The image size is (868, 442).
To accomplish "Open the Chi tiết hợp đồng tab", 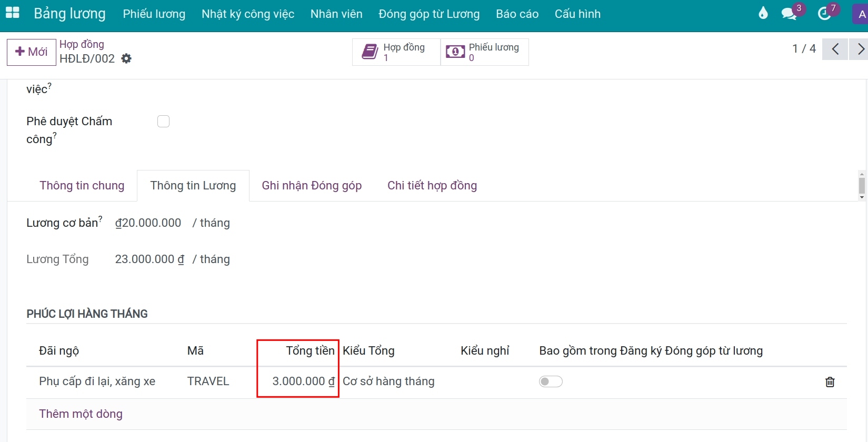I will pos(432,186).
